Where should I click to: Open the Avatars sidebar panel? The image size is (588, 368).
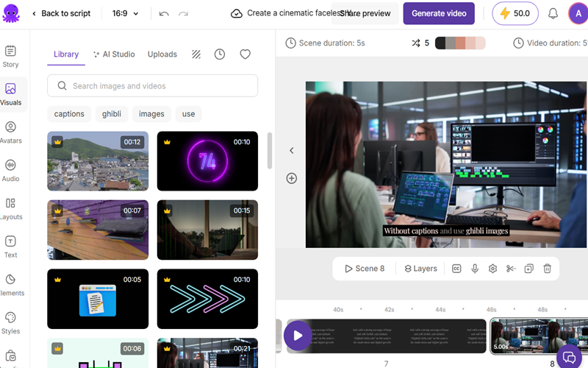pos(10,133)
